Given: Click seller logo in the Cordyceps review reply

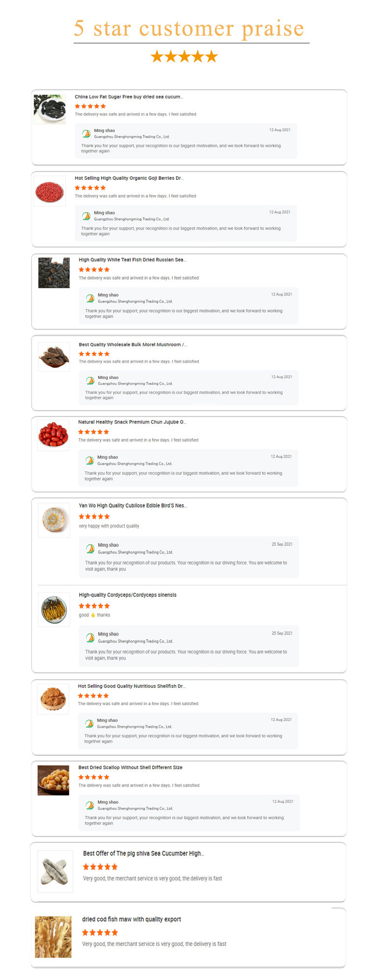Looking at the screenshot, I should coord(90,637).
